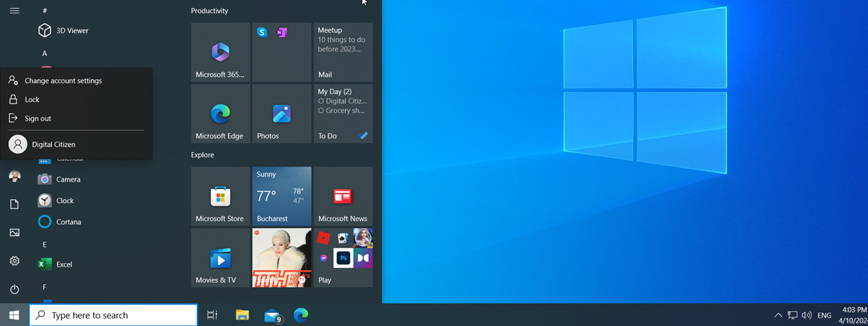Screen dimensions: 868x326
Task: Select Lock from the account menu
Action: point(77,99)
